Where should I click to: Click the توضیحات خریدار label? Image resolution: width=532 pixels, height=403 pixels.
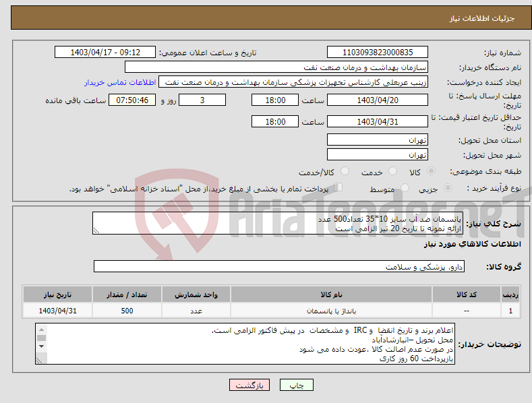coord(490,344)
